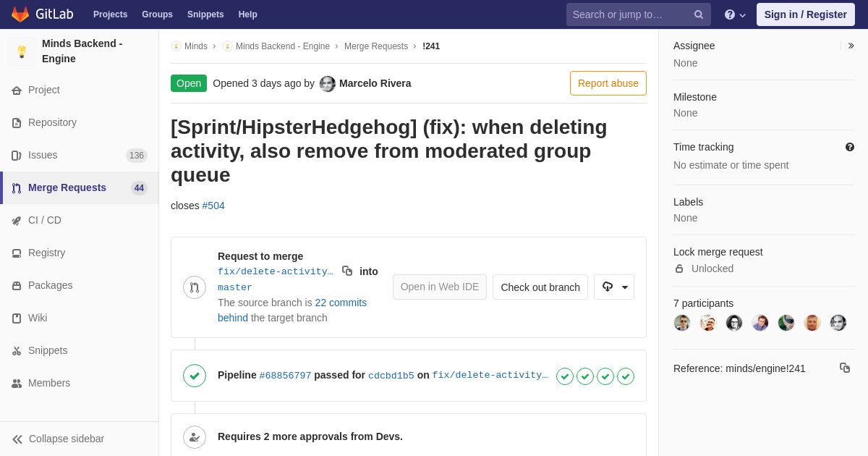
Task: Collapse the right sidebar with the double chevron
Action: [851, 46]
